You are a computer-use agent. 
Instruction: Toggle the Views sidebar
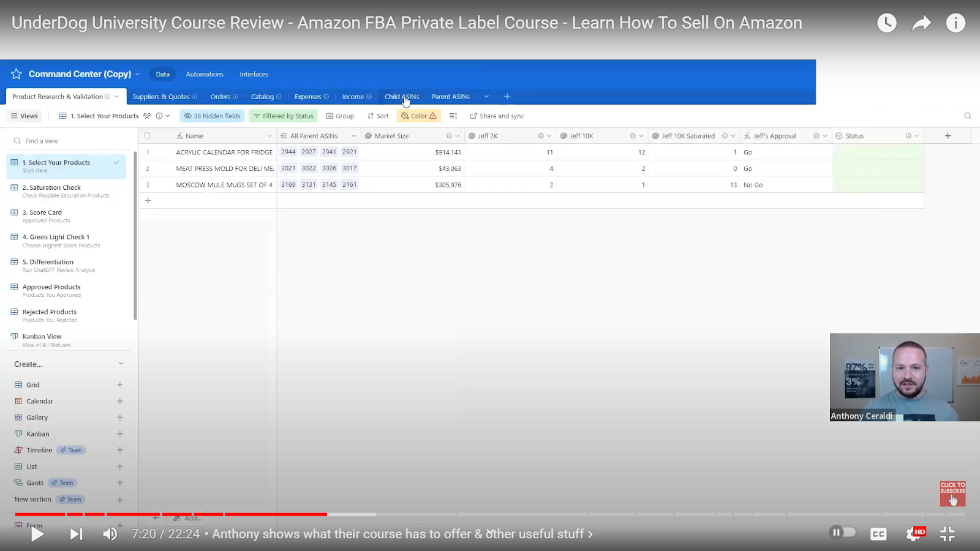(x=24, y=116)
